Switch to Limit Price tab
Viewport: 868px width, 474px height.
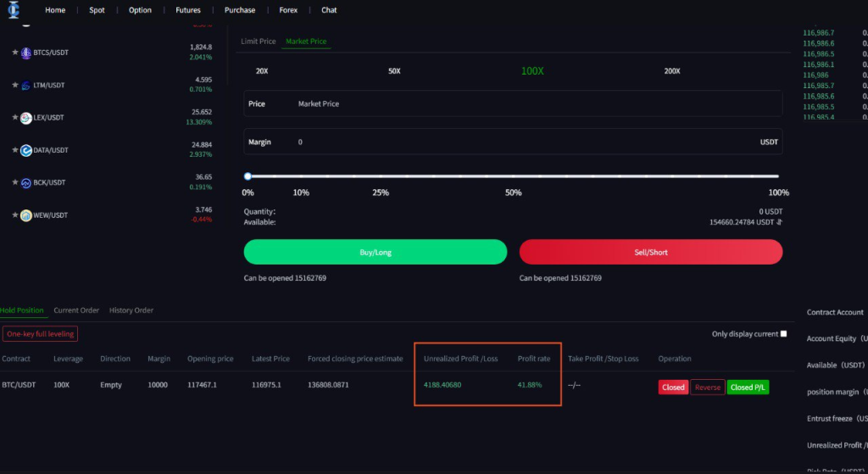(x=259, y=42)
